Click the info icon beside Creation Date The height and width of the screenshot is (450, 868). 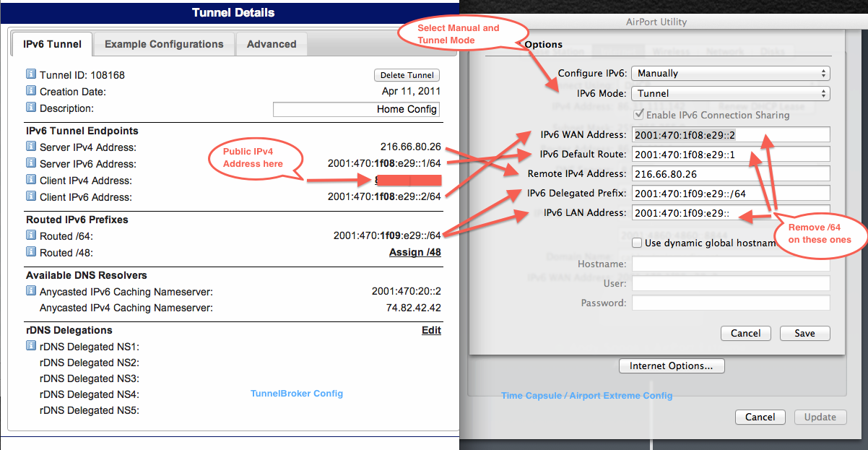[x=31, y=91]
